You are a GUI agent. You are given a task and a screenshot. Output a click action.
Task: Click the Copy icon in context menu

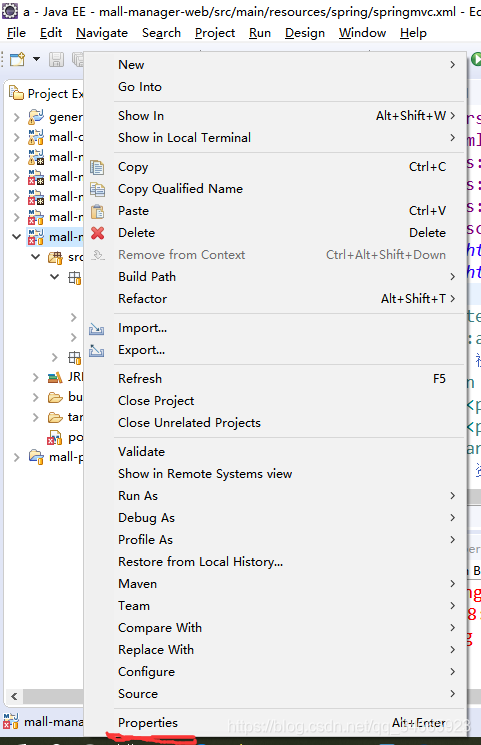click(97, 167)
